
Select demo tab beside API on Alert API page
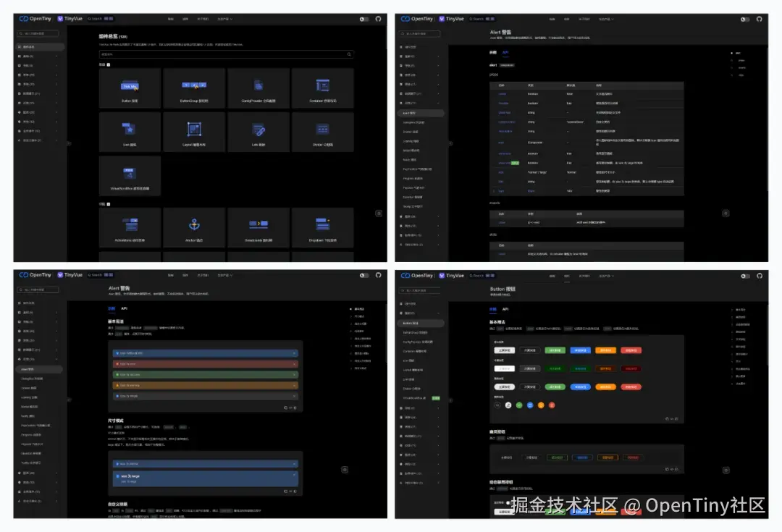point(493,52)
